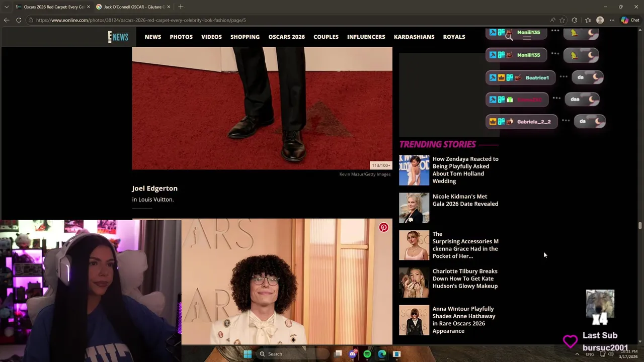Open the SHOPPING section
Image resolution: width=644 pixels, height=362 pixels.
tap(245, 37)
